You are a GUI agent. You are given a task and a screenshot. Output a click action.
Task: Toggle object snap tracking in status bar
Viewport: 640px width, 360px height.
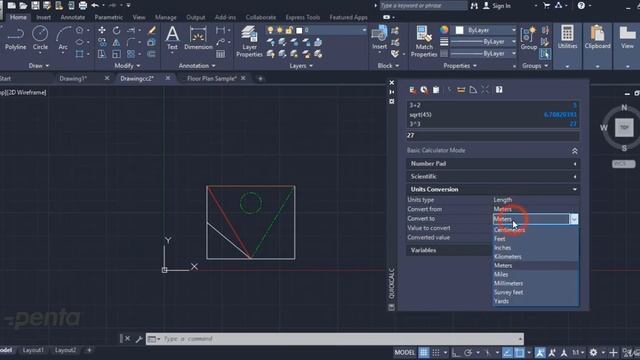[507, 353]
